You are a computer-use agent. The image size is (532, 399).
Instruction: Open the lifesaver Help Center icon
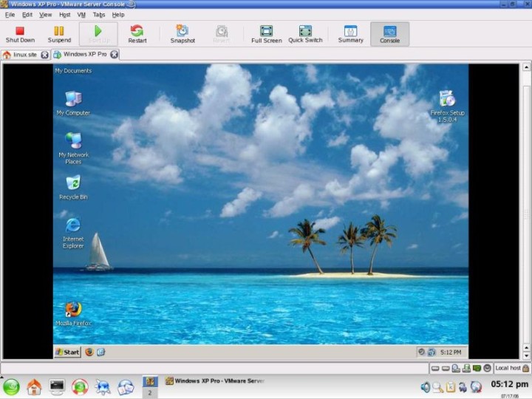(x=80, y=387)
